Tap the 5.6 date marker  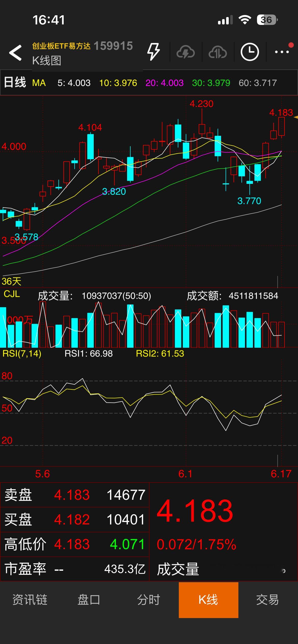coord(42,474)
